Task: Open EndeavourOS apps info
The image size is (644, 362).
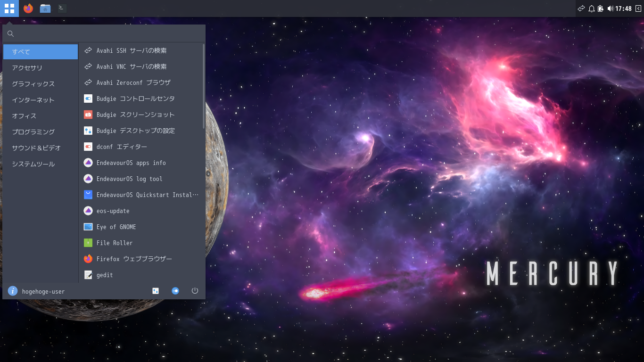Action: pyautogui.click(x=140, y=163)
